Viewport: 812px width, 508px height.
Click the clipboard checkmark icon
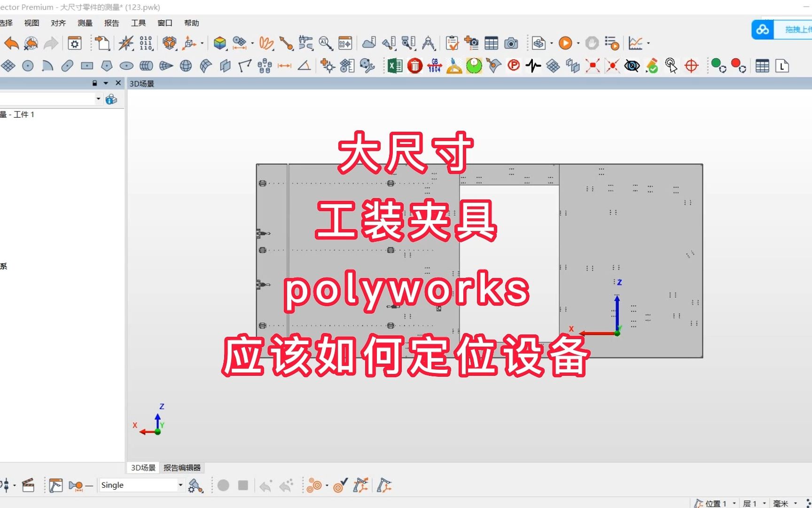click(452, 43)
